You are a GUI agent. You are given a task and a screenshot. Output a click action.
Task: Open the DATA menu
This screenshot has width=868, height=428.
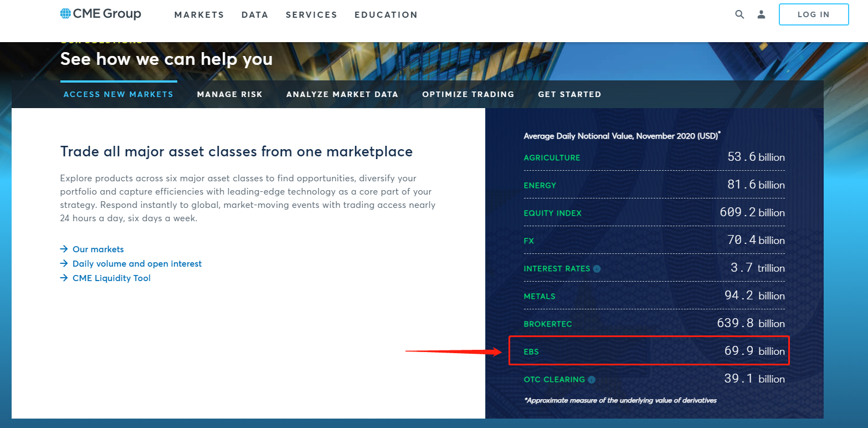(255, 15)
